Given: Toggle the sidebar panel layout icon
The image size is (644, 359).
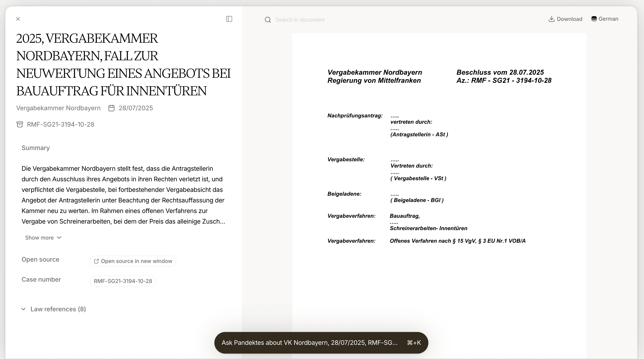Looking at the screenshot, I should (229, 19).
